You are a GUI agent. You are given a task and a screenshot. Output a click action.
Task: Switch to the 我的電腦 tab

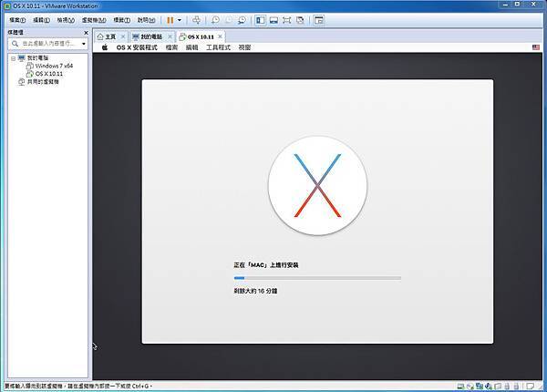pos(151,36)
